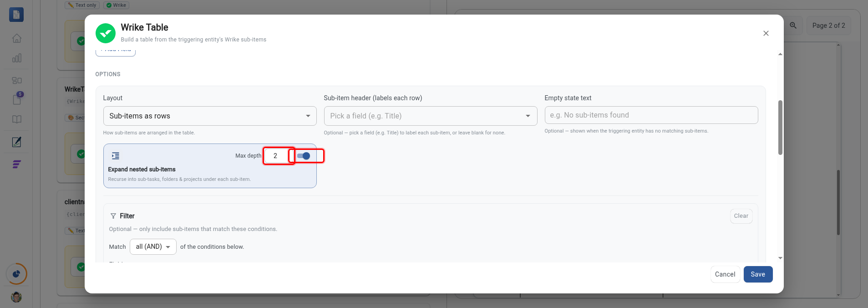Click the Empty state text input
868x308 pixels.
pyautogui.click(x=651, y=115)
